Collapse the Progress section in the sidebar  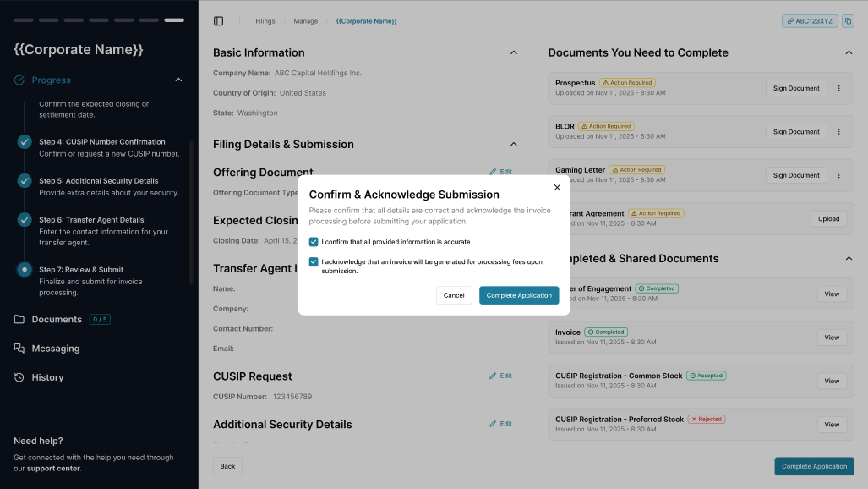click(x=178, y=80)
